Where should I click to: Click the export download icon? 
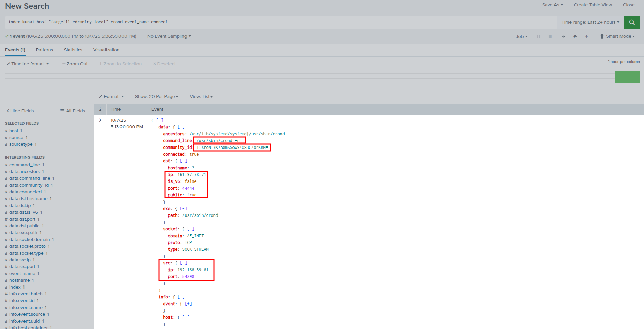pos(586,36)
